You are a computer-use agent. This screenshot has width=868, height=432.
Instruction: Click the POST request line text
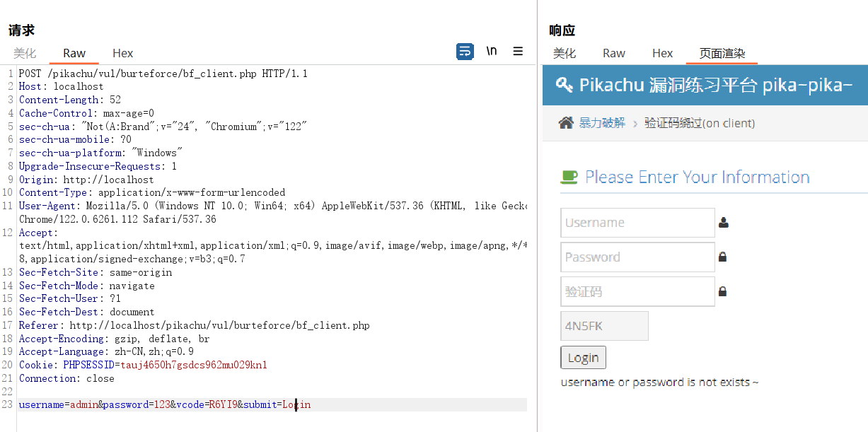point(163,74)
